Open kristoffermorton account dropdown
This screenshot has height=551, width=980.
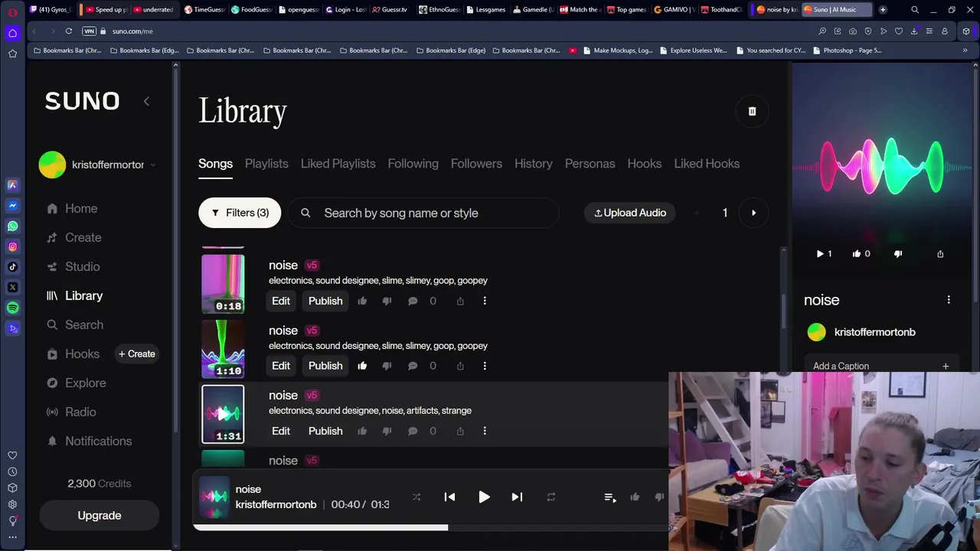point(98,165)
